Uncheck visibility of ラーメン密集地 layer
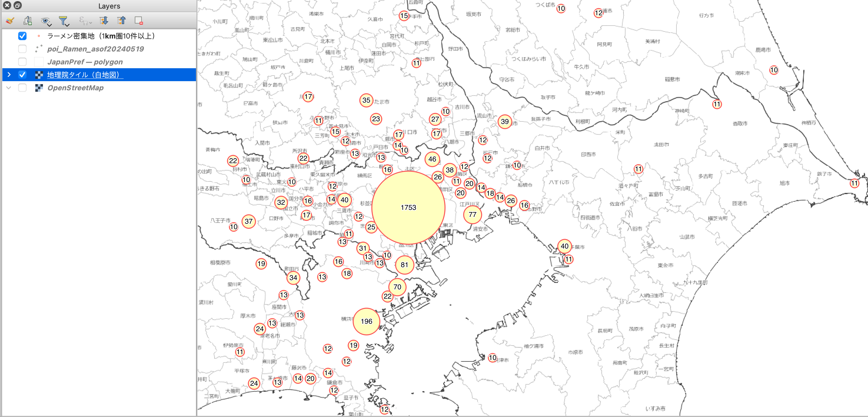 tap(22, 36)
